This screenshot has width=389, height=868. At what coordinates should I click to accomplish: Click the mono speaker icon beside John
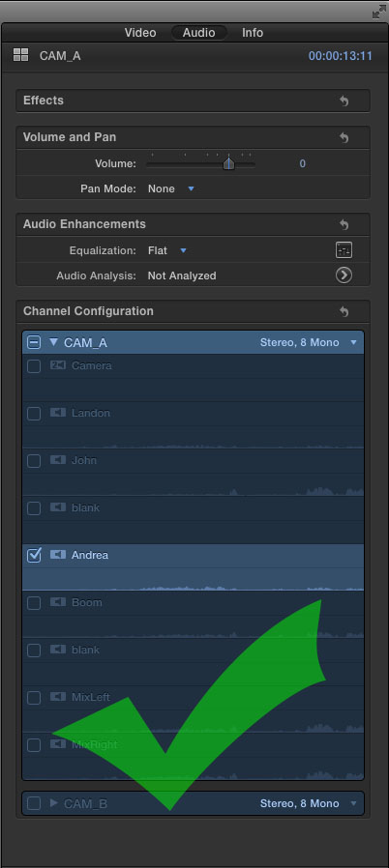pos(58,460)
